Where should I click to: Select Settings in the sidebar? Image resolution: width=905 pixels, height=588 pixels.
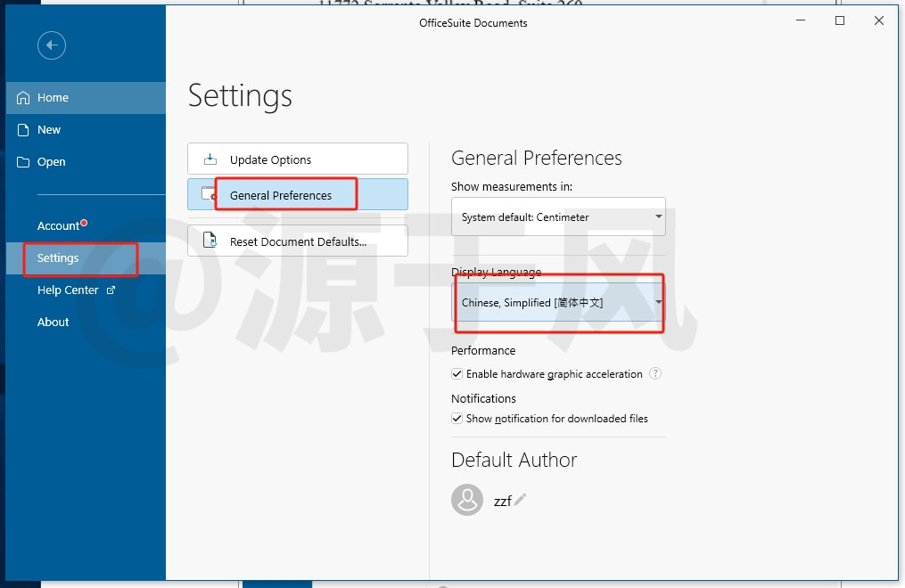coord(86,257)
